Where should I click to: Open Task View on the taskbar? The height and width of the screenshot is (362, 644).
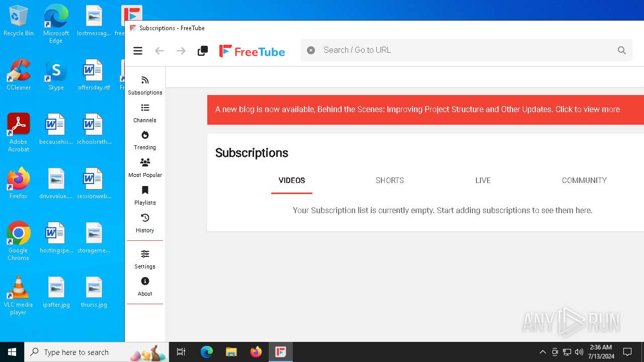pyautogui.click(x=181, y=352)
